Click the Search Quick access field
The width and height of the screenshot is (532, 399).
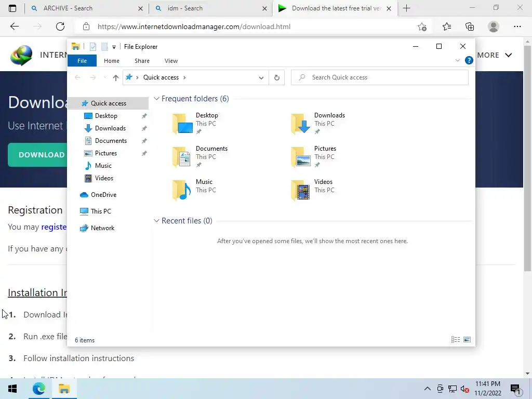(380, 77)
